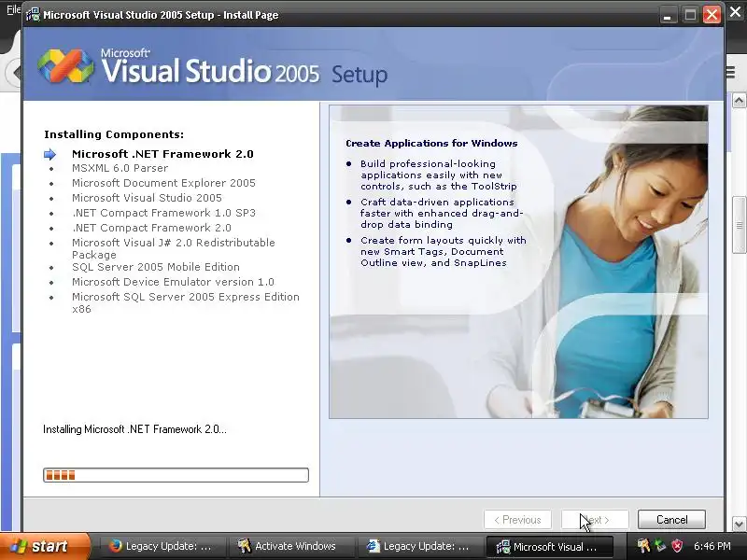Screen dimensions: 747x560
Task: Select 'SQL Server 2005 Mobile Edition' item
Action: [x=156, y=267]
